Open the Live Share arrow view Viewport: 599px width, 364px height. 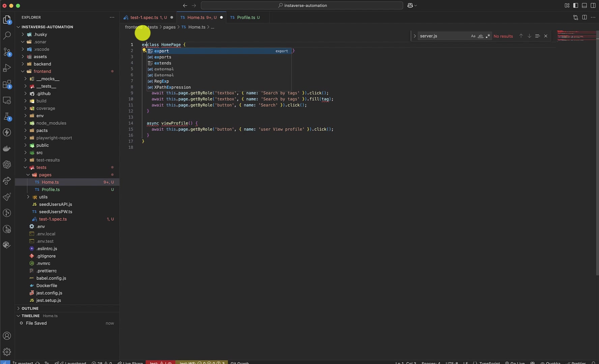click(x=7, y=181)
